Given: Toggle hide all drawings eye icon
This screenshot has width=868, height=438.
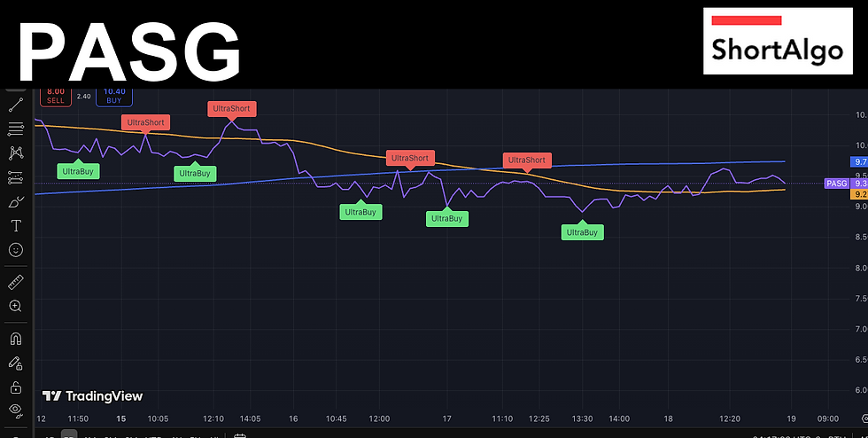Looking at the screenshot, I should pyautogui.click(x=16, y=411).
